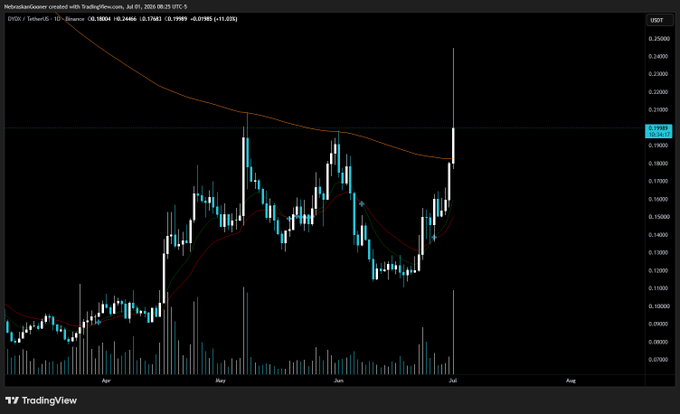Click the close value C0.19989
This screenshot has width=680, height=414.
(x=176, y=19)
